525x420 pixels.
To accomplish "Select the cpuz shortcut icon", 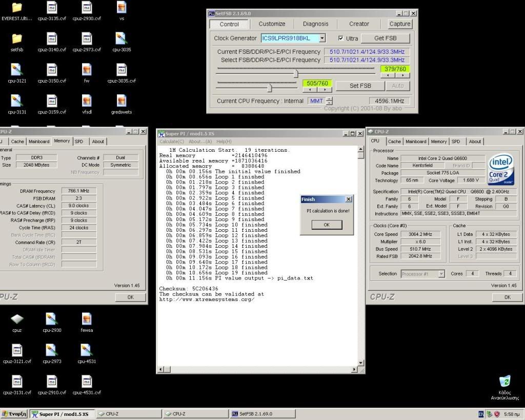I will coord(17,319).
